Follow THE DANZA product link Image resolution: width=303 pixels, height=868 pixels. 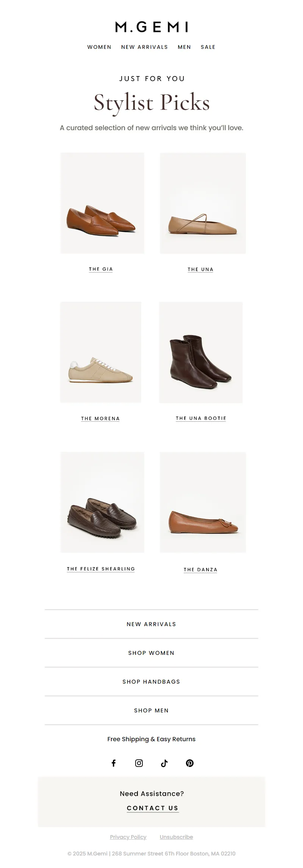(x=201, y=570)
